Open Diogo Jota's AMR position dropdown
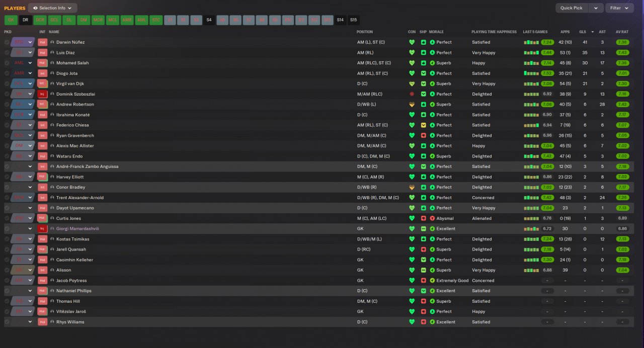 click(23, 73)
